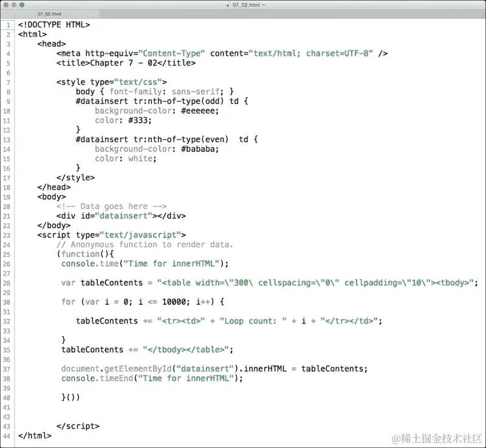Click line number 36 in the gutter
This screenshot has height=448, width=486.
point(7,360)
